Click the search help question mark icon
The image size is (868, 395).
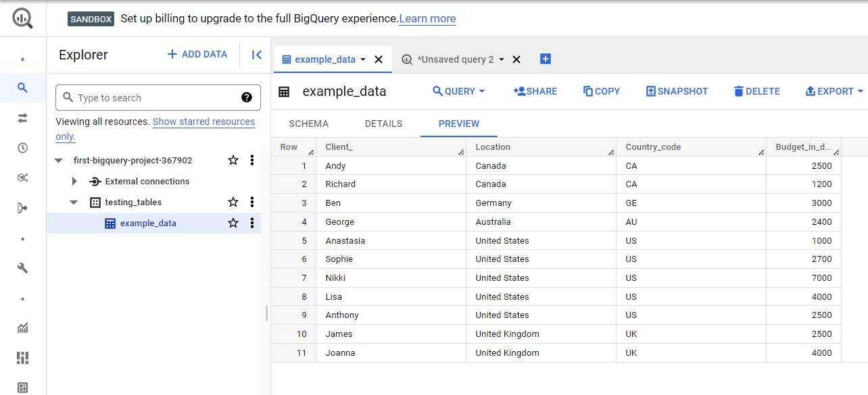point(247,97)
